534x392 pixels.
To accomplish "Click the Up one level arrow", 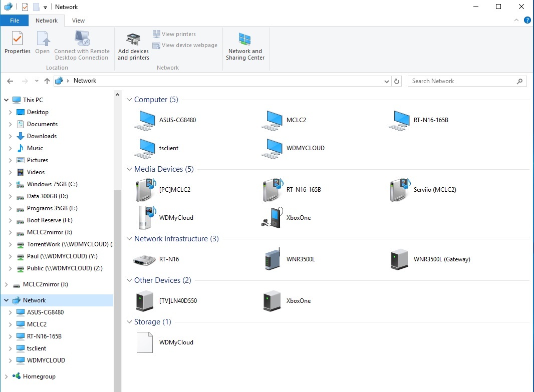I will tap(47, 81).
